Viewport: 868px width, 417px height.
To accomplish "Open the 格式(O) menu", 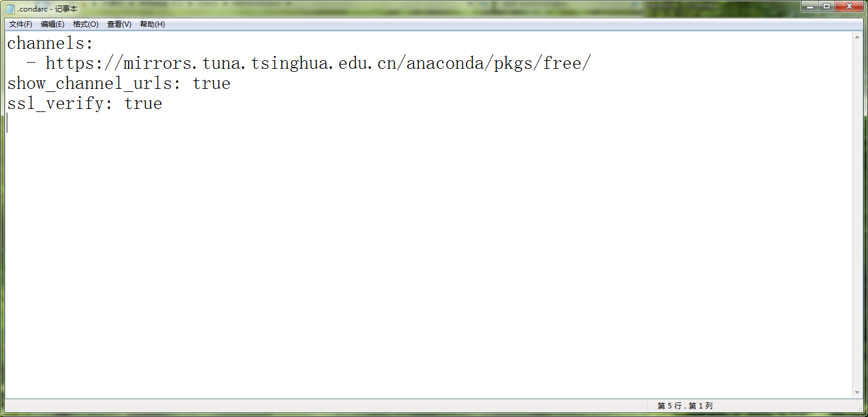I will pyautogui.click(x=85, y=24).
